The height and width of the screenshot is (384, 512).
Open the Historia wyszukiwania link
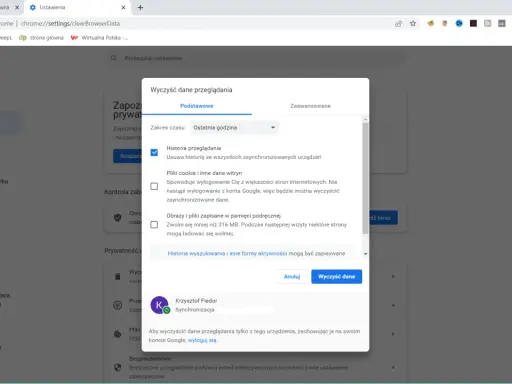coord(196,253)
